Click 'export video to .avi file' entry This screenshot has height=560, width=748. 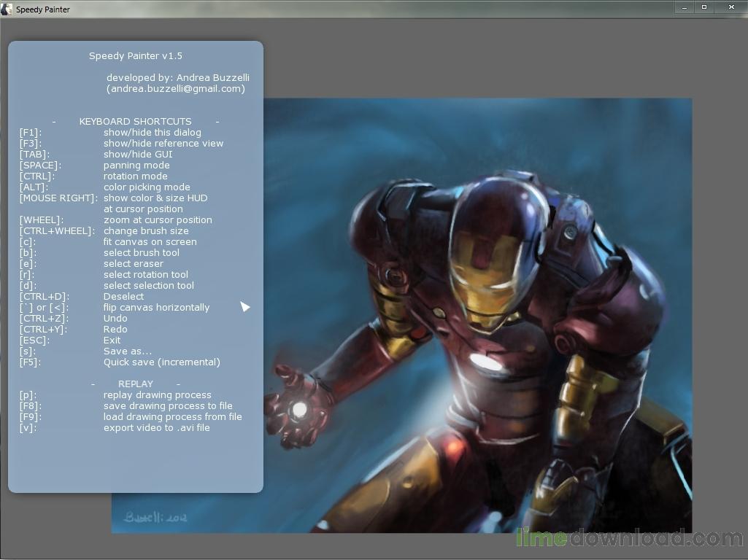[x=156, y=428]
